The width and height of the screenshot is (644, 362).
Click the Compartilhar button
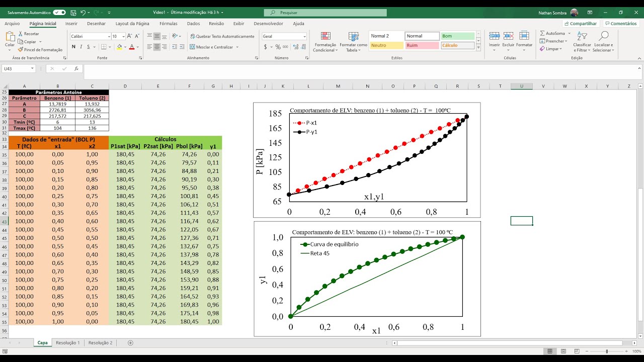click(581, 24)
